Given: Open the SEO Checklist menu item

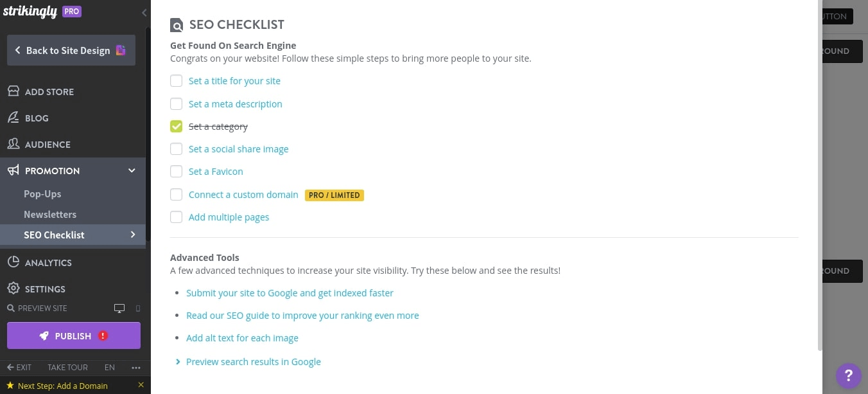Looking at the screenshot, I should click(54, 235).
